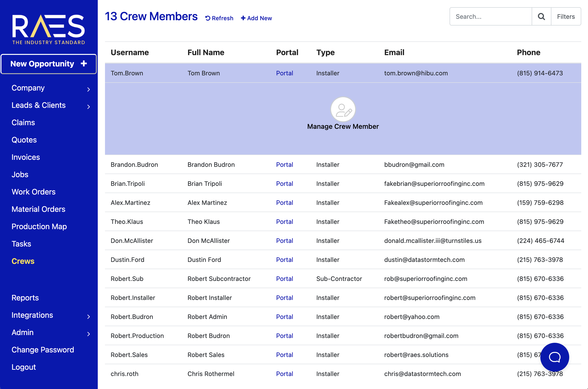The width and height of the screenshot is (588, 389).
Task: Expand the Company menu chevron
Action: coord(89,89)
